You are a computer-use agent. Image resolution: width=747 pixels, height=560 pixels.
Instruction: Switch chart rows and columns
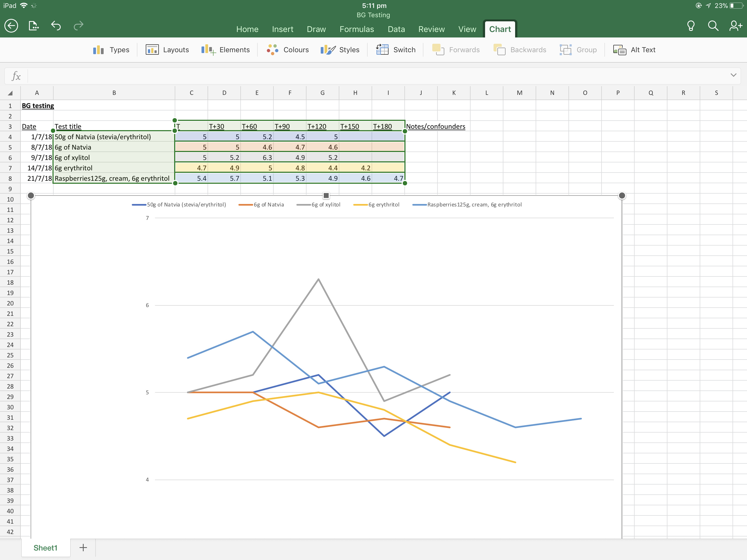point(395,50)
